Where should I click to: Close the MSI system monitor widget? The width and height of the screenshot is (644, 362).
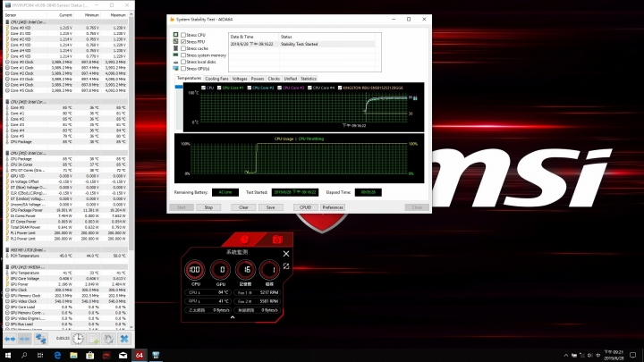pos(286,254)
